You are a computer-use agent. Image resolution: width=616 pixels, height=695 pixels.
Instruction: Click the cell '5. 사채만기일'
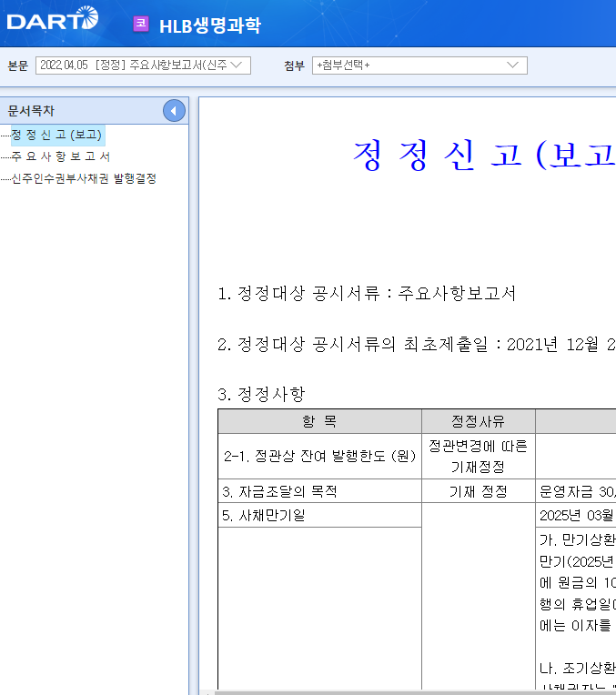(x=319, y=516)
